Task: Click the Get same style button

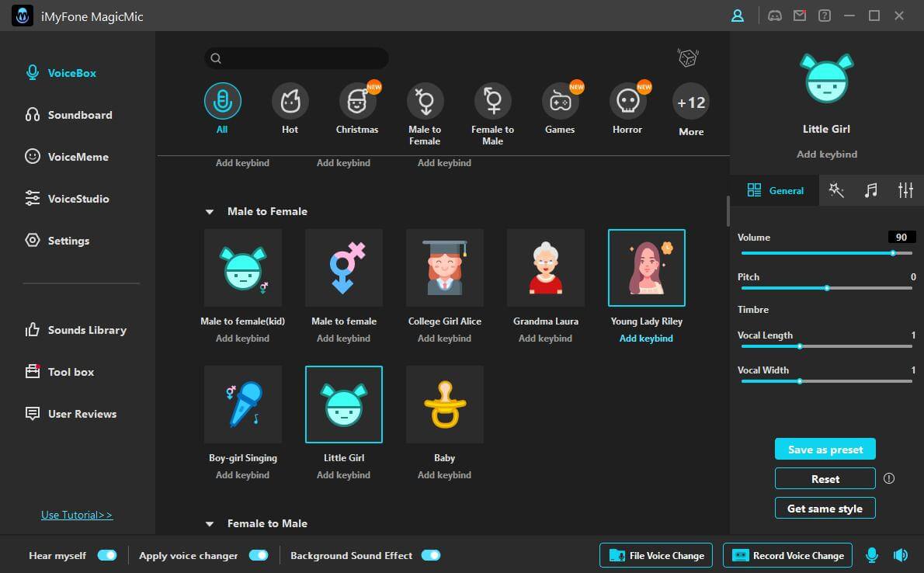Action: click(x=825, y=508)
